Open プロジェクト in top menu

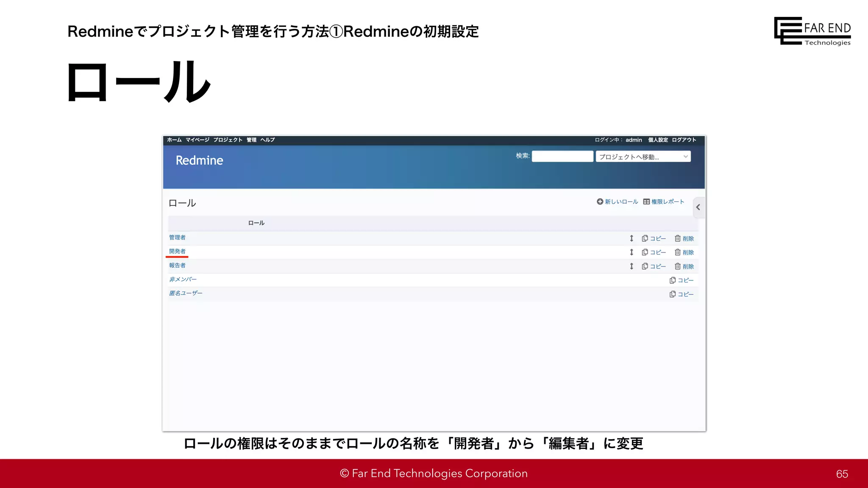tap(228, 140)
